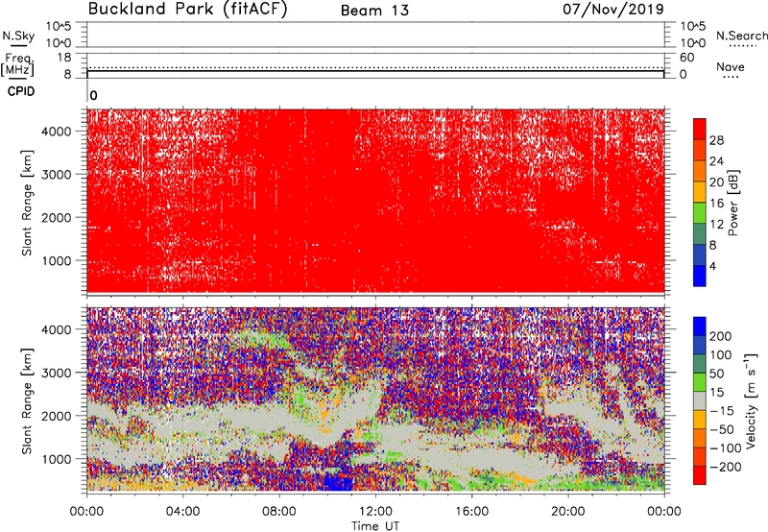Image resolution: width=768 pixels, height=532 pixels.
Task: Click the solid blue velocity patch near 10:00
Action: pyautogui.click(x=339, y=481)
